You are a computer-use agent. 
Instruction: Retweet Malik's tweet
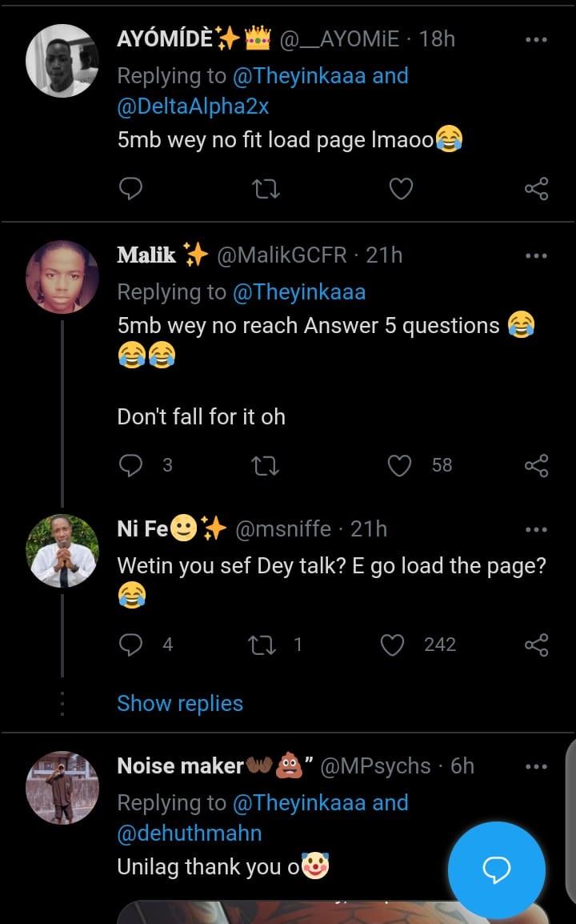pyautogui.click(x=265, y=465)
